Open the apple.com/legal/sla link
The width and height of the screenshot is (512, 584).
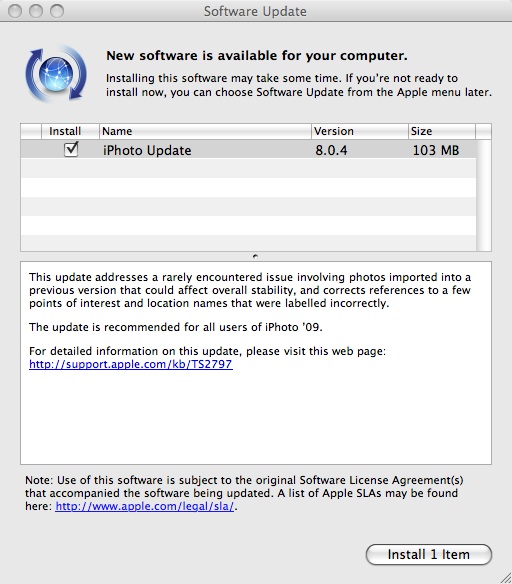144,506
